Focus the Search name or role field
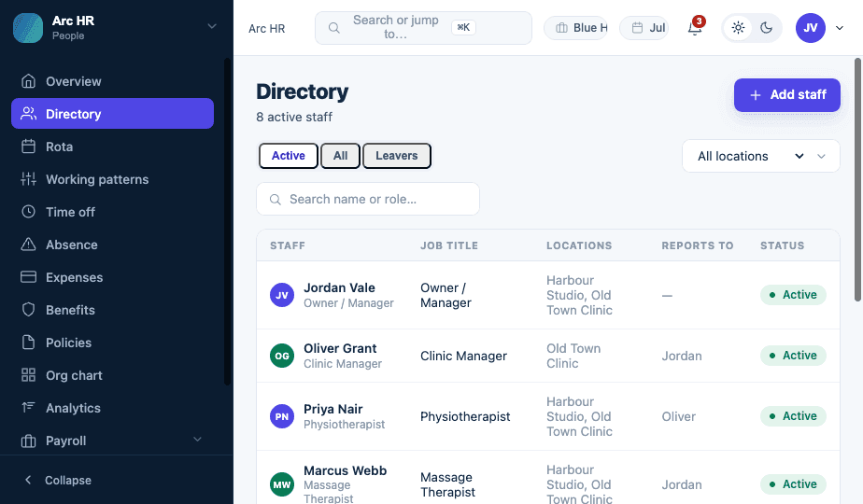 368,199
